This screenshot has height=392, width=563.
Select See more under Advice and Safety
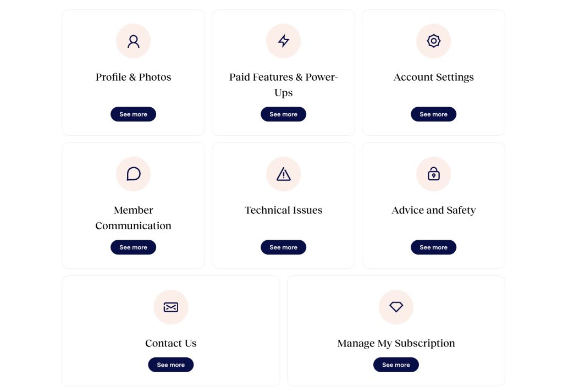click(x=433, y=247)
